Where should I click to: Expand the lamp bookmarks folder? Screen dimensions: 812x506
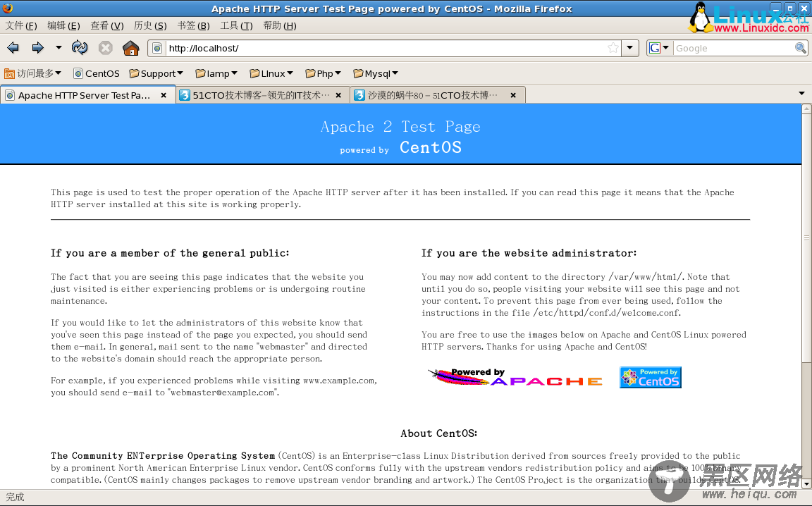pos(216,73)
